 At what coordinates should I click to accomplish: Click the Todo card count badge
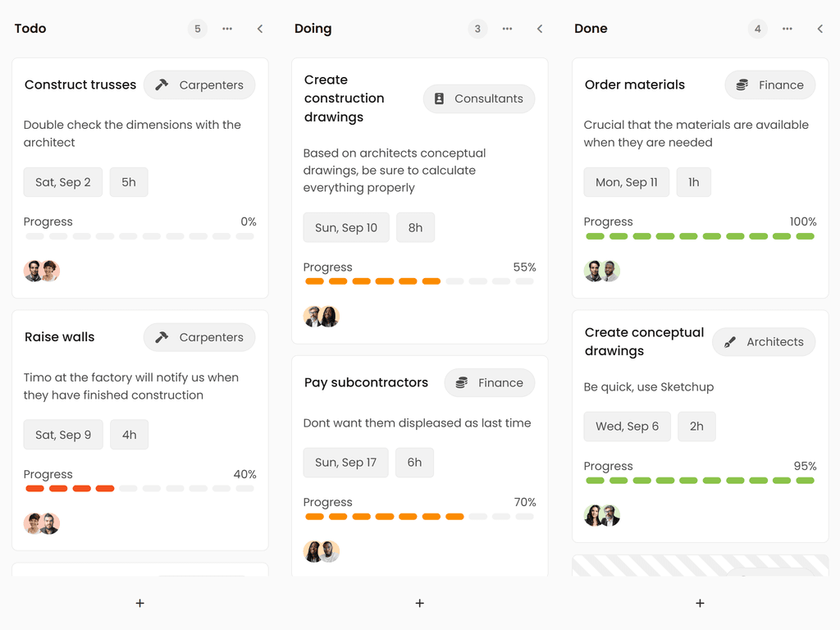pos(197,29)
